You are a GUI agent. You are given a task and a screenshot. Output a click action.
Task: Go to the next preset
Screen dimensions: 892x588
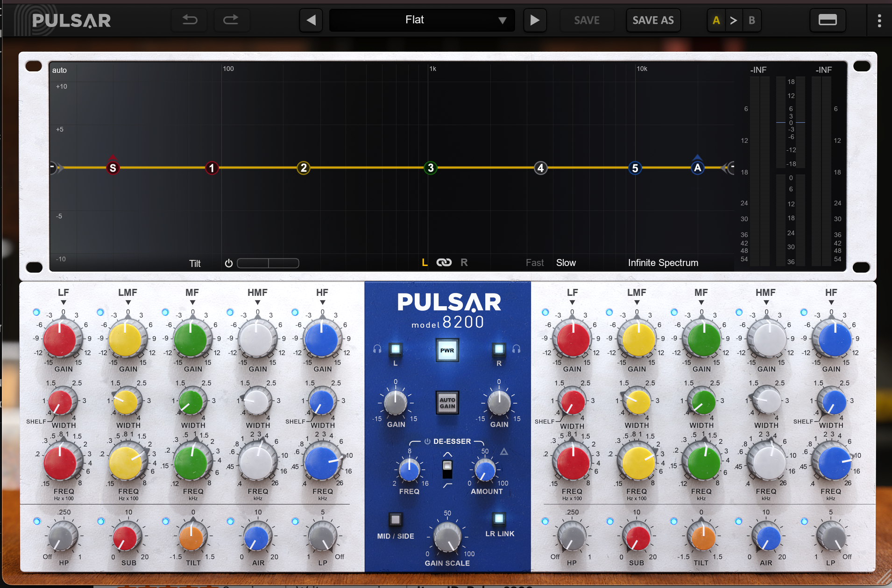(x=535, y=20)
